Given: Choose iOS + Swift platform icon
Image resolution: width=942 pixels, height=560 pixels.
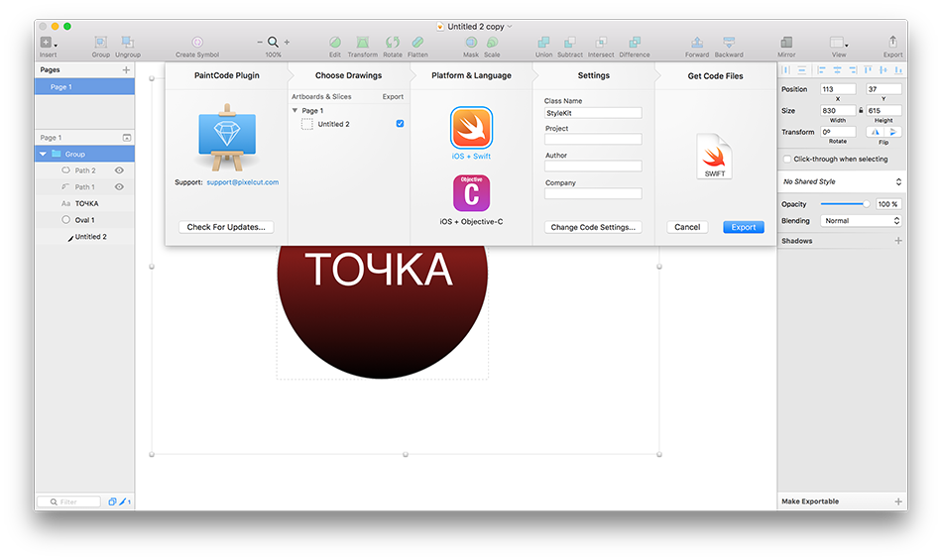Looking at the screenshot, I should click(472, 127).
